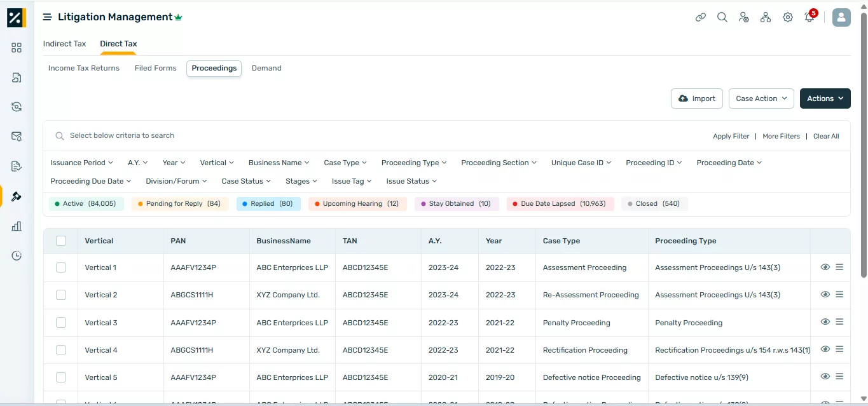
Task: Open the notifications bell icon
Action: click(x=809, y=18)
